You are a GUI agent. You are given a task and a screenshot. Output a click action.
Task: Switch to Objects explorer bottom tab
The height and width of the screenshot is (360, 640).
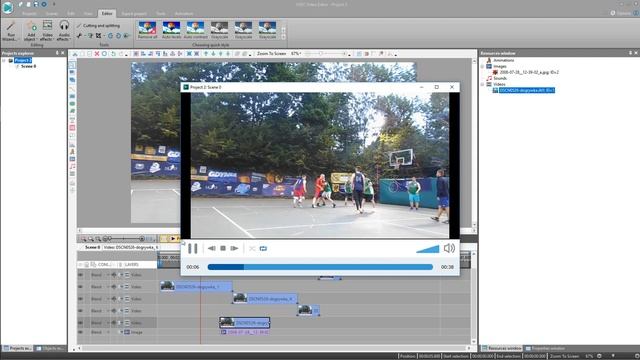tap(50, 349)
